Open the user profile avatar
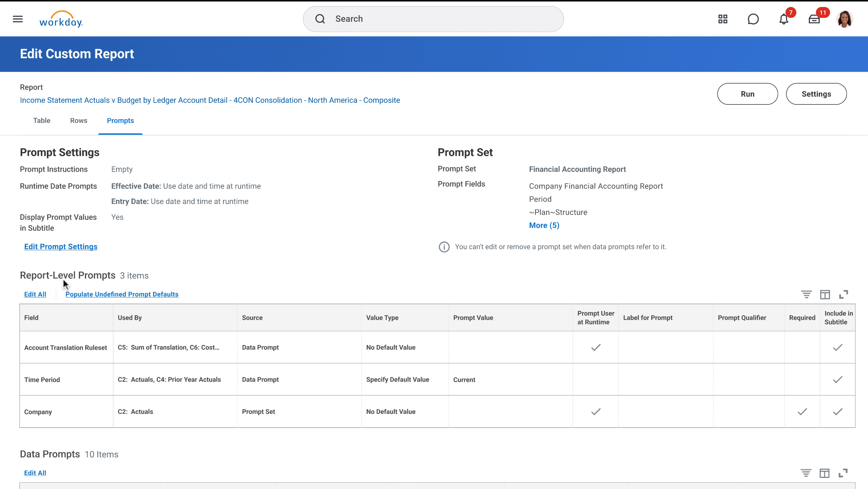Screen dimensions: 868x489 844,19
